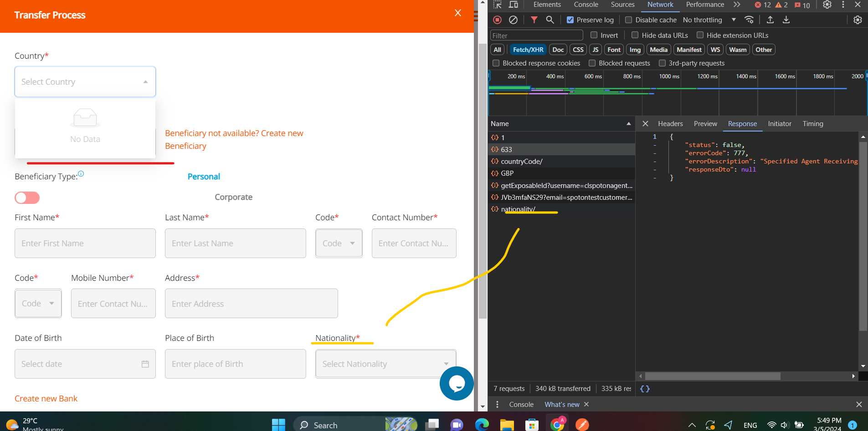
Task: Filter requests by WS type
Action: point(715,50)
